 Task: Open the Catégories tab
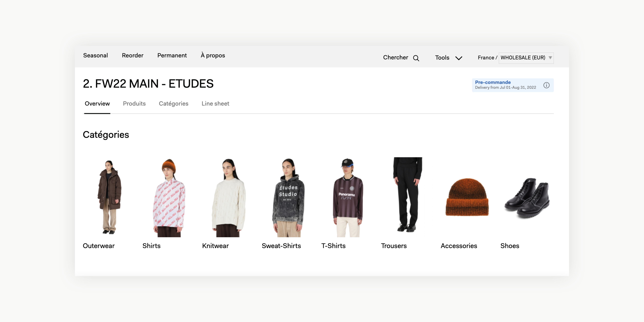173,104
